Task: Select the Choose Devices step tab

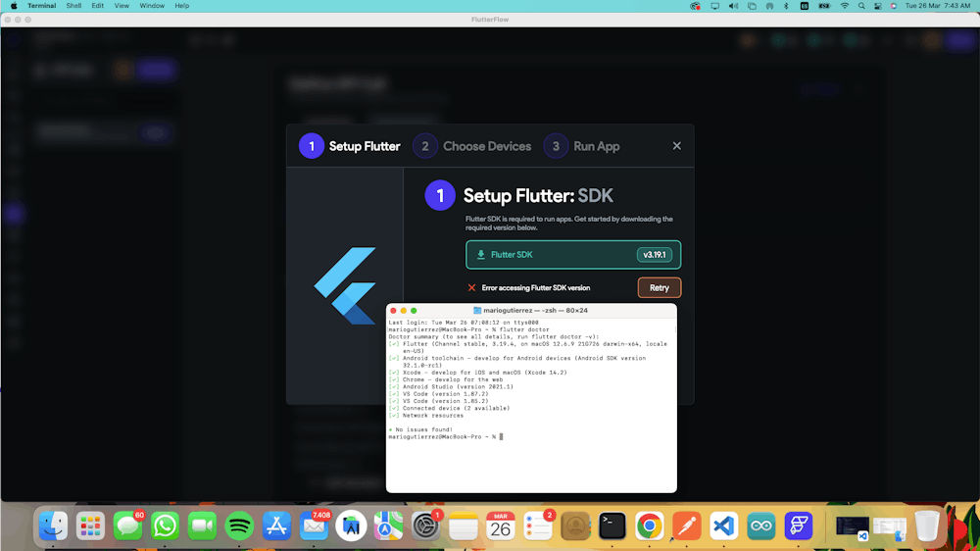Action: pos(472,146)
